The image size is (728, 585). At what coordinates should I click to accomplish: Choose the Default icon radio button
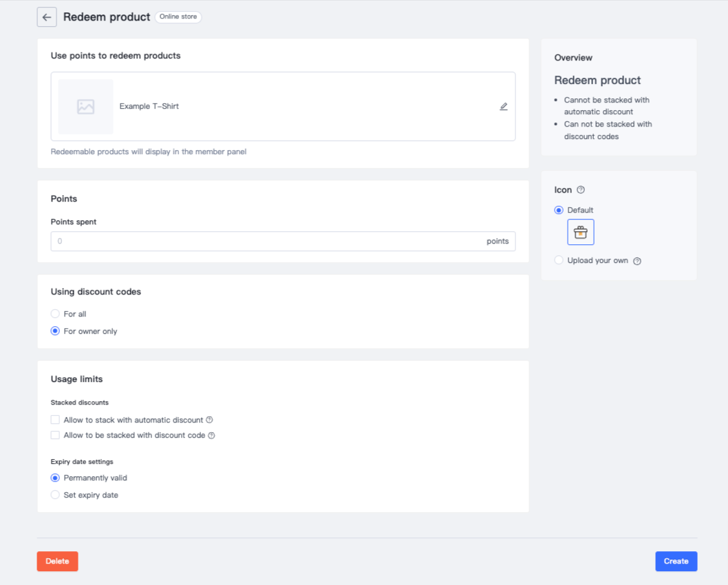pyautogui.click(x=559, y=210)
